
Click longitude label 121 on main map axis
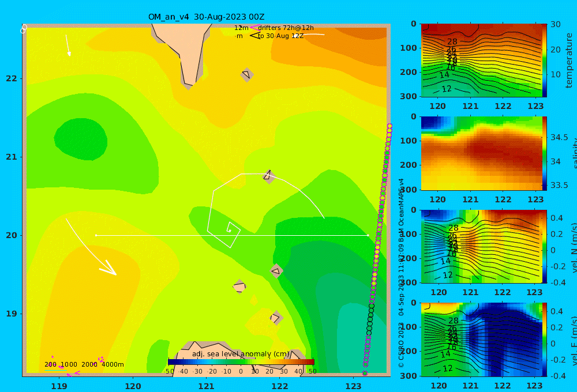click(207, 386)
